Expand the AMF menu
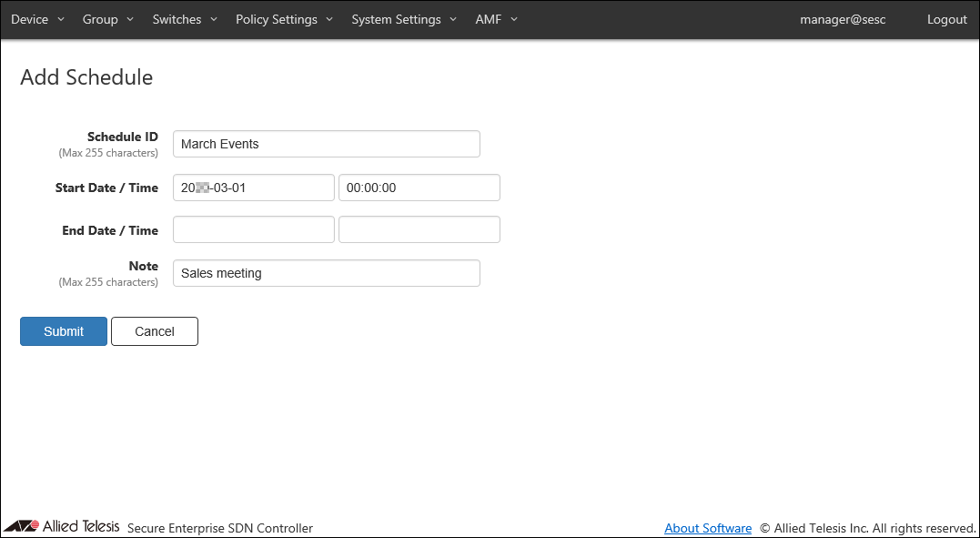980x538 pixels. tap(496, 19)
